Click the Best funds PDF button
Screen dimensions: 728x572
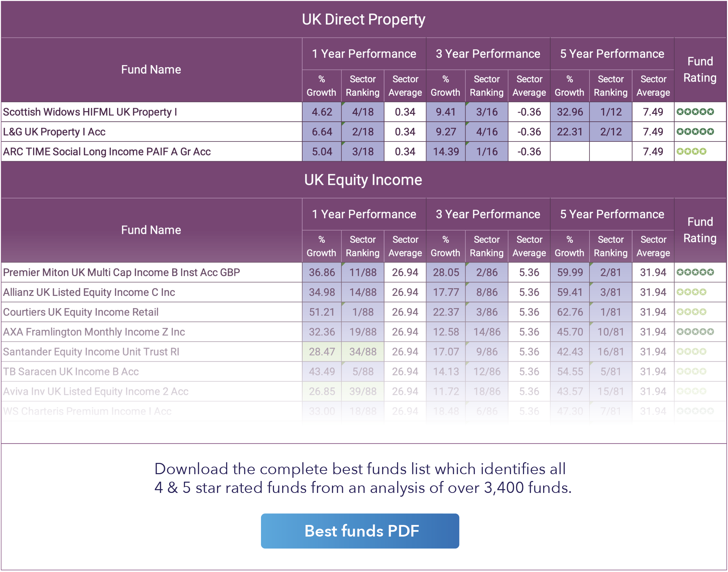360,531
